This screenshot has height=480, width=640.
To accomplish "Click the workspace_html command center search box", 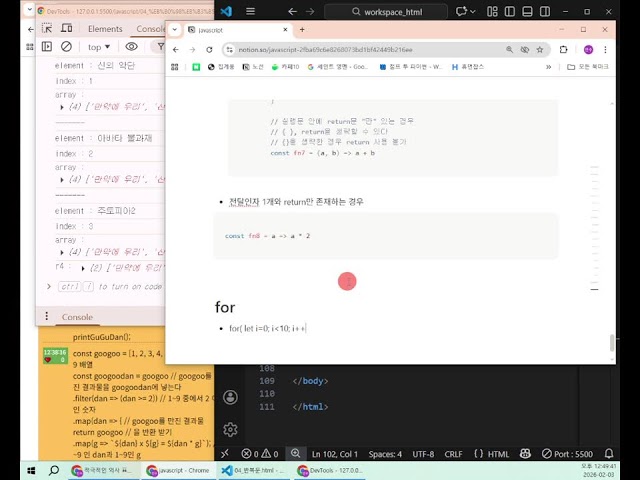I will pyautogui.click(x=386, y=12).
